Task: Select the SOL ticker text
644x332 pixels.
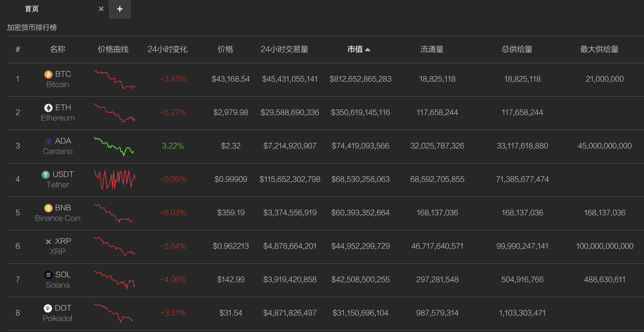Action: pos(63,275)
